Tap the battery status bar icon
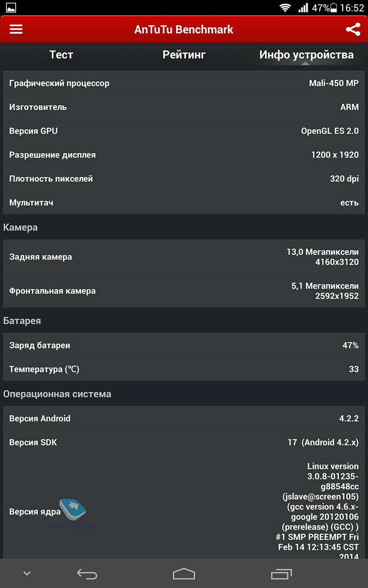This screenshot has width=368, height=588. tap(334, 8)
